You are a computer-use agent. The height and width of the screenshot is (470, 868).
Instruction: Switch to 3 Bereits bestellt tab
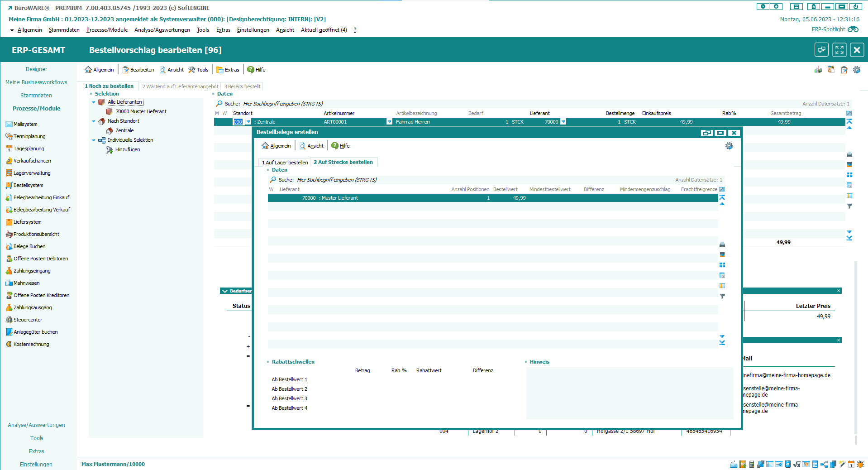(x=242, y=86)
